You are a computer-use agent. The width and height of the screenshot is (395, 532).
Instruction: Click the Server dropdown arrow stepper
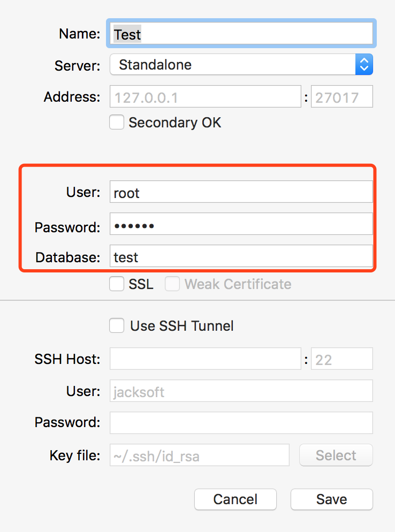[364, 65]
